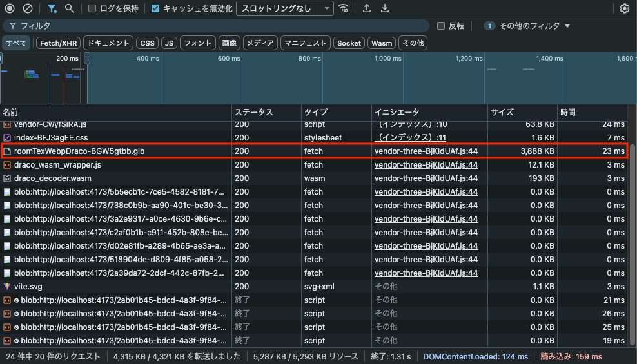This screenshot has height=364, width=637.
Task: Click the export HAR download icon
Action: coord(385,8)
